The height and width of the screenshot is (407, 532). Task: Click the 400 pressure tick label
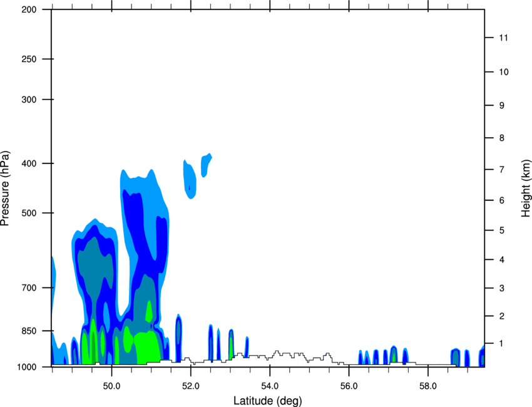click(29, 163)
